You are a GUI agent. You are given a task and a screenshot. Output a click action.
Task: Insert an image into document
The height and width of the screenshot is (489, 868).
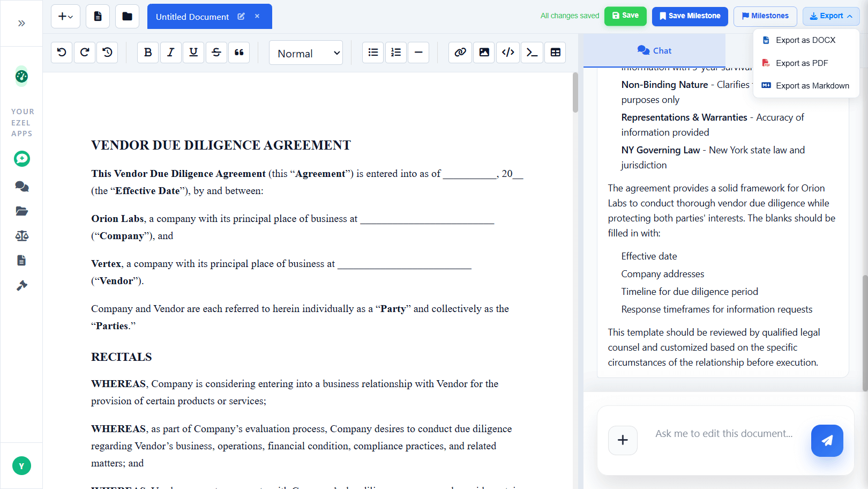point(484,53)
